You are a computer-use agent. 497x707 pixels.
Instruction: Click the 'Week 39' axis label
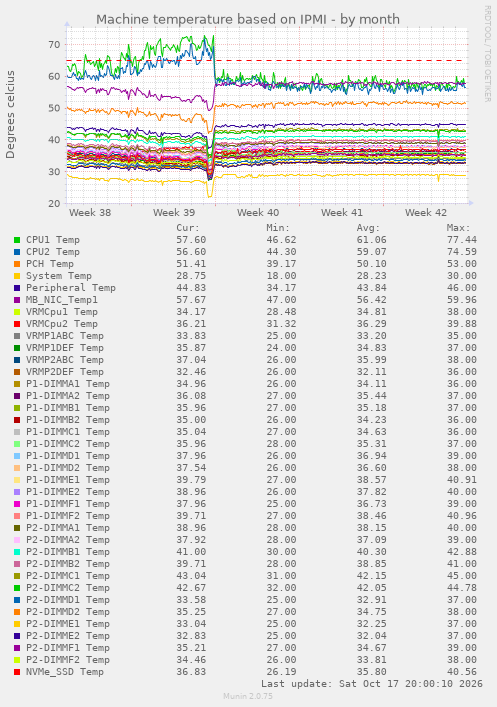click(174, 212)
